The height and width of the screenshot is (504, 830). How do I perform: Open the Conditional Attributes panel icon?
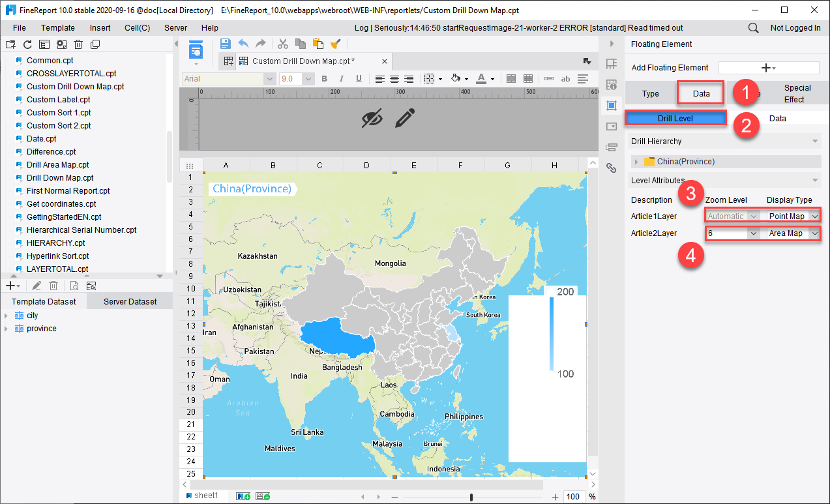pos(612,147)
